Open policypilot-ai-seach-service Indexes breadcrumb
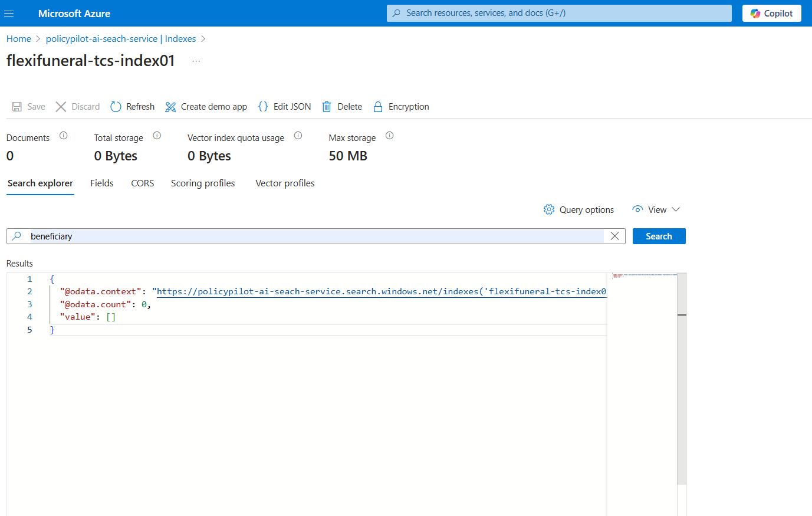 pyautogui.click(x=121, y=39)
